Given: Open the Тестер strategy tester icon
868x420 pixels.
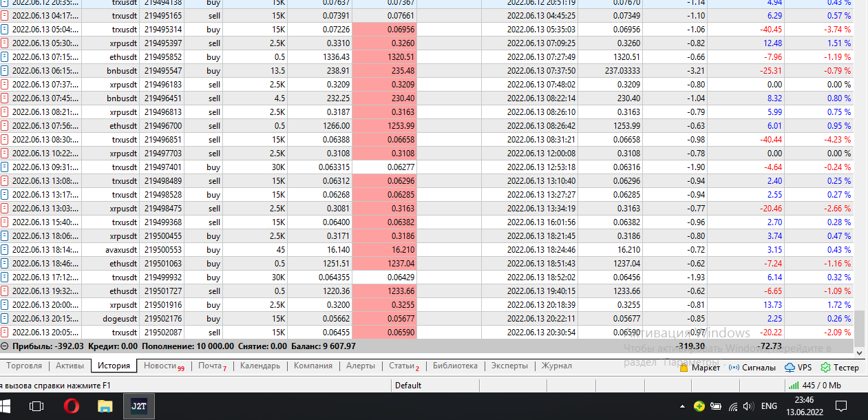Looking at the screenshot, I should (x=825, y=367).
